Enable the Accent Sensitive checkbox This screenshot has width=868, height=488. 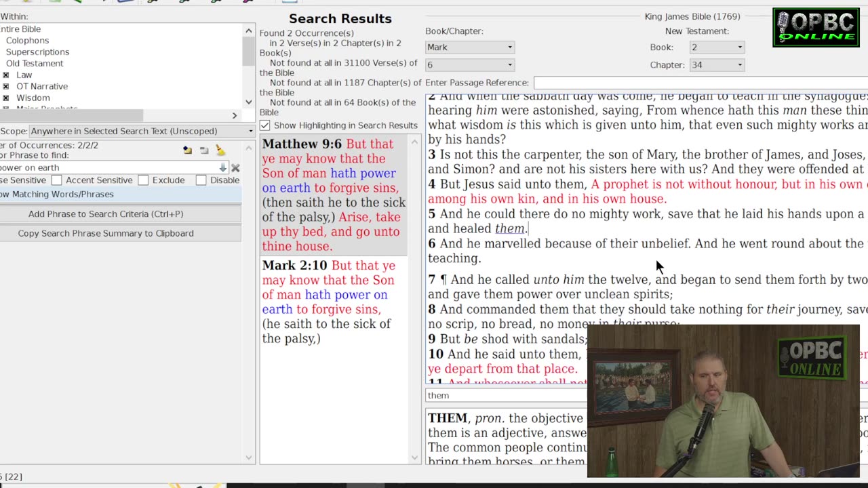click(x=57, y=180)
